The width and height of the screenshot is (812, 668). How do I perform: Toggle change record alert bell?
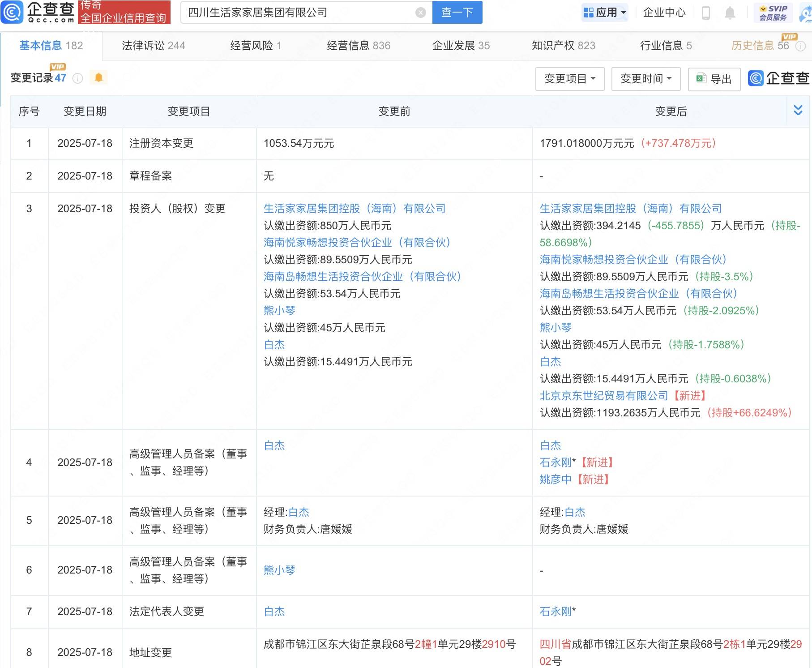coord(98,78)
